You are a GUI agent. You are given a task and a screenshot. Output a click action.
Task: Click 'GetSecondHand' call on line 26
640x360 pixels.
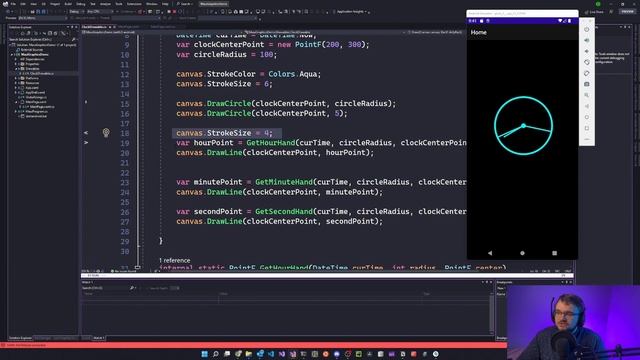(284, 211)
